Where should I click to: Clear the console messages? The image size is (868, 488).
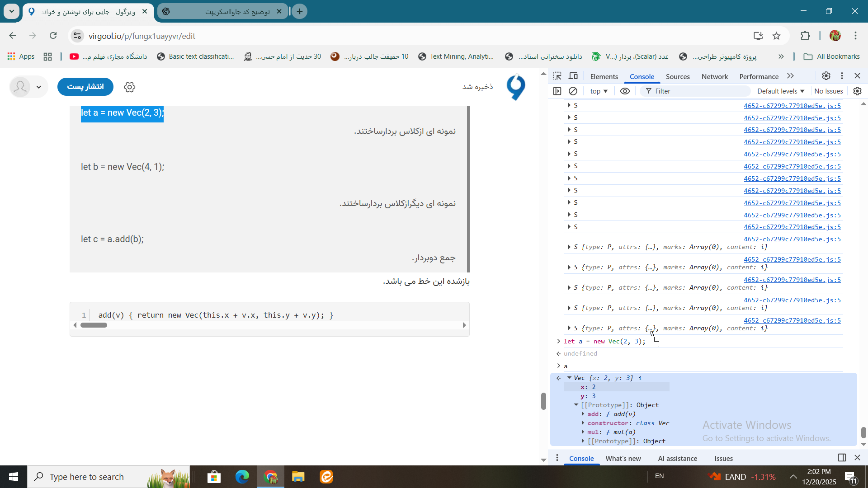point(573,91)
